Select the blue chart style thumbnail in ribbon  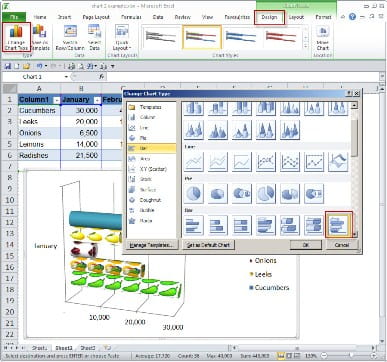(x=241, y=37)
